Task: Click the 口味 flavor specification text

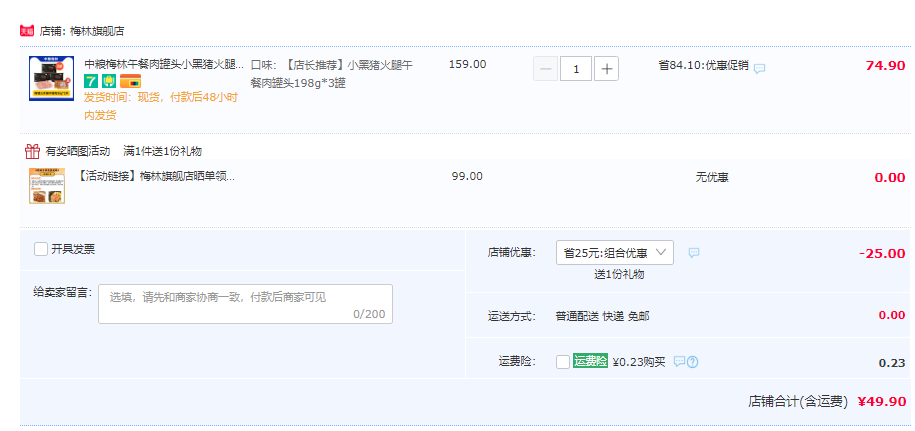Action: click(331, 74)
